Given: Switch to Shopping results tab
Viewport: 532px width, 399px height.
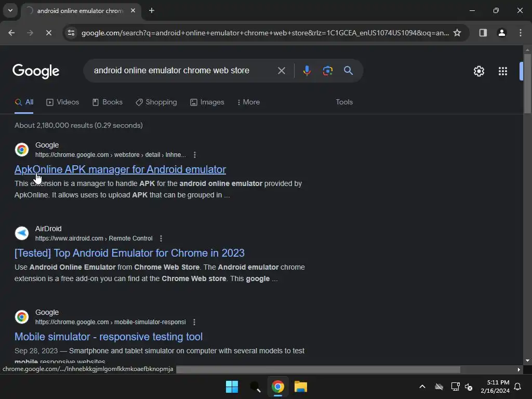Looking at the screenshot, I should pyautogui.click(x=156, y=102).
